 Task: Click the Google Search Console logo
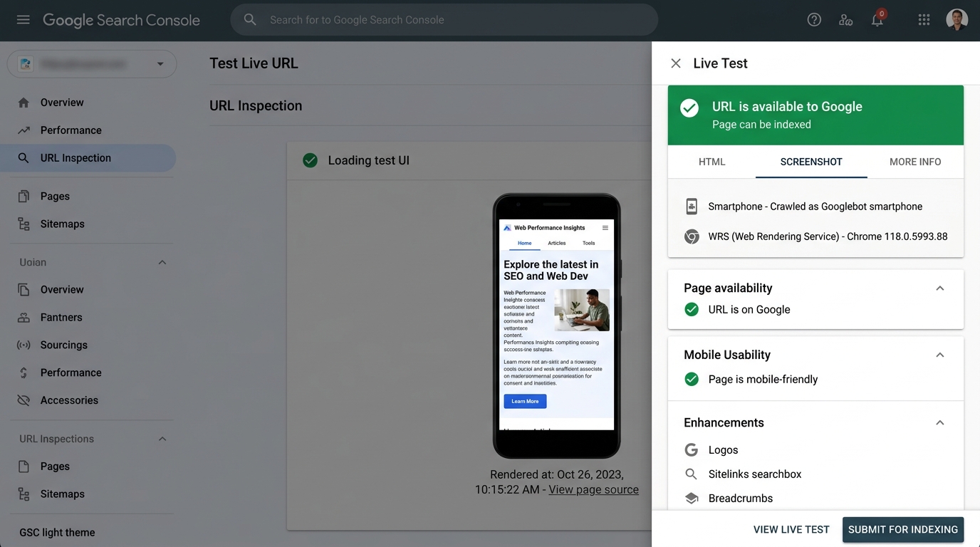[x=121, y=20]
